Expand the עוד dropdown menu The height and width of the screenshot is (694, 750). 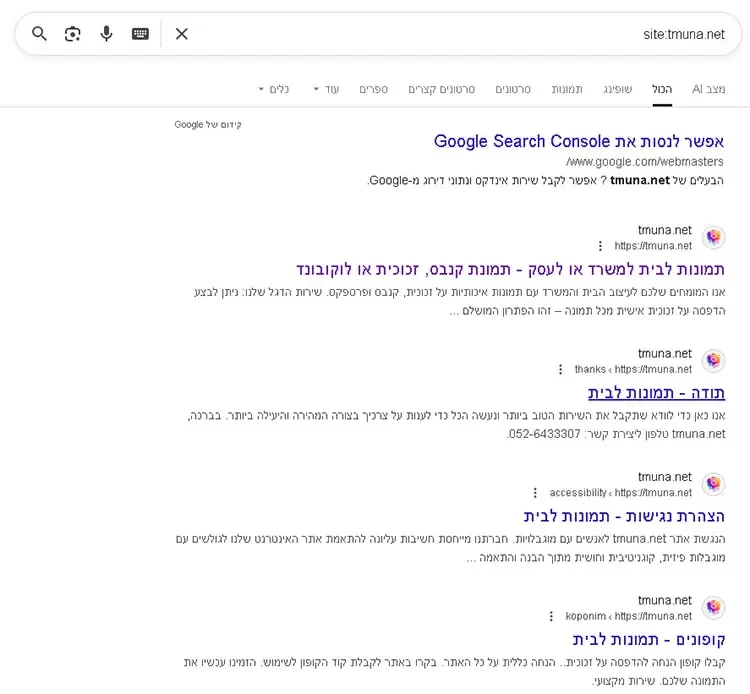pos(326,89)
